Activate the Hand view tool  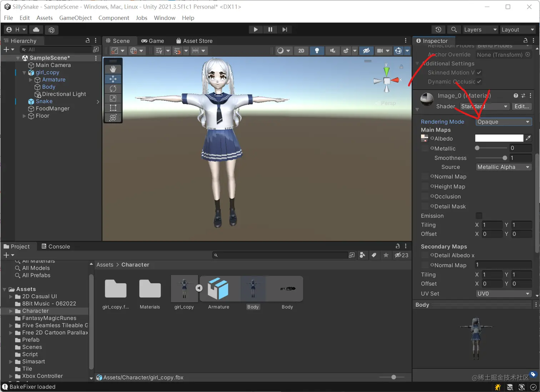point(113,69)
